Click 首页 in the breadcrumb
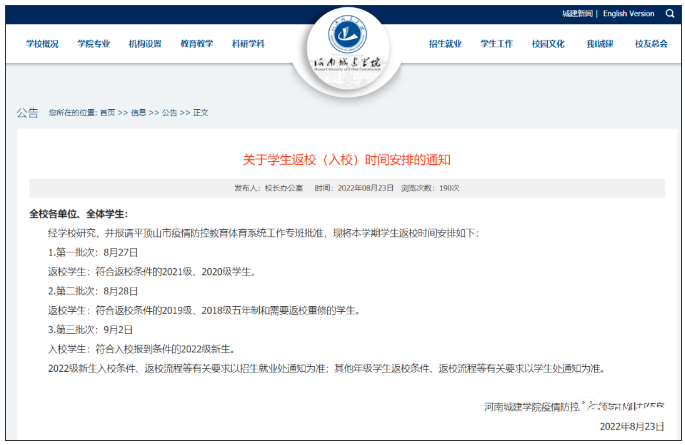The width and height of the screenshot is (685, 445). (107, 113)
